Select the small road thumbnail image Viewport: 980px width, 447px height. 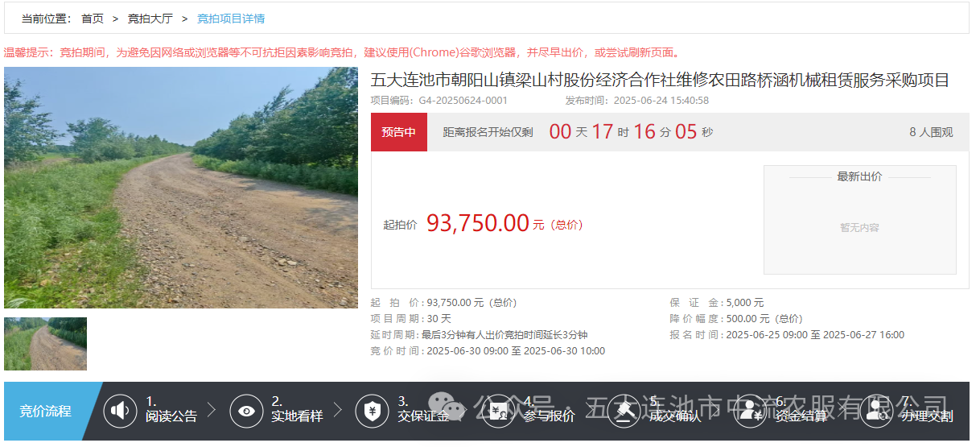point(45,344)
